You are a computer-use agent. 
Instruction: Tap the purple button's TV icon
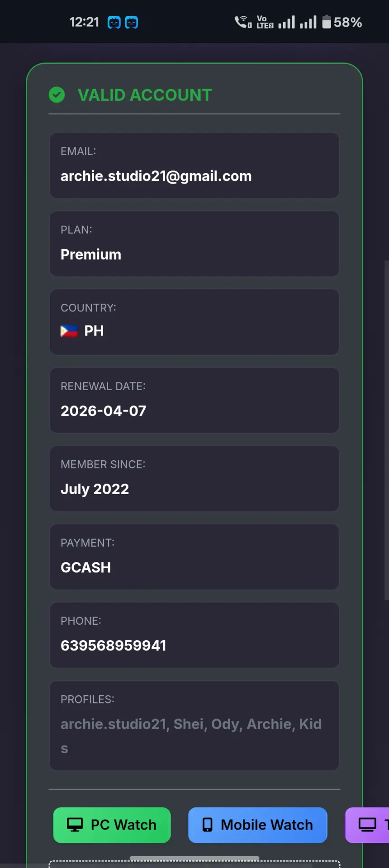pyautogui.click(x=367, y=825)
